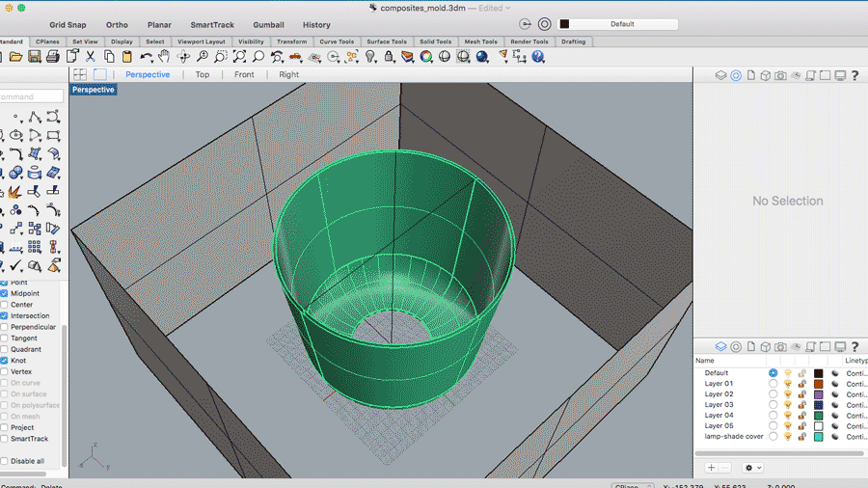Toggle the Disable all osnap checkbox

tap(4, 461)
